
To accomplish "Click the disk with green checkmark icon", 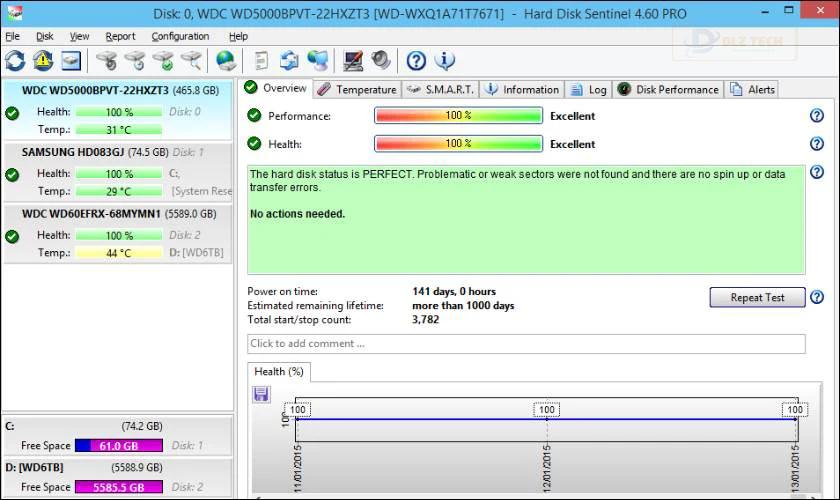I will [163, 61].
